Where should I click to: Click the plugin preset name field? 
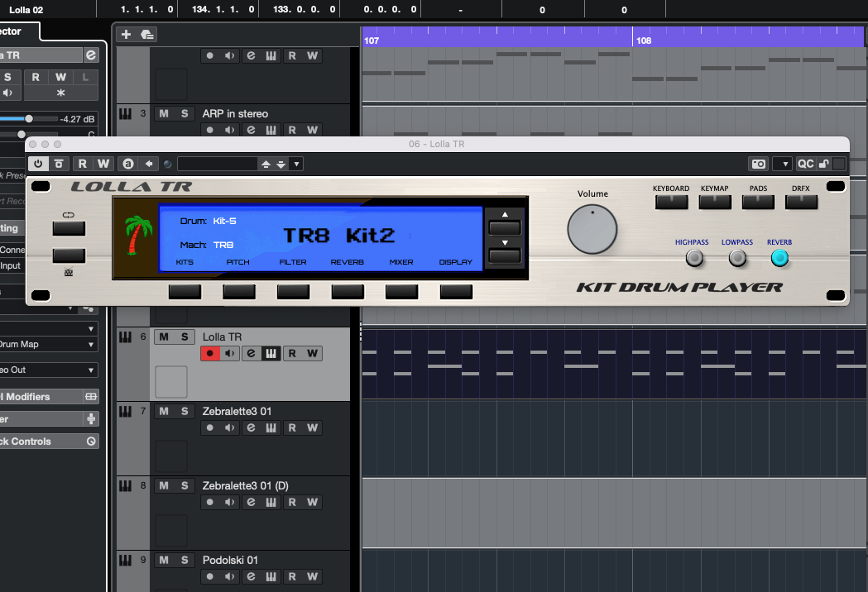click(x=218, y=165)
